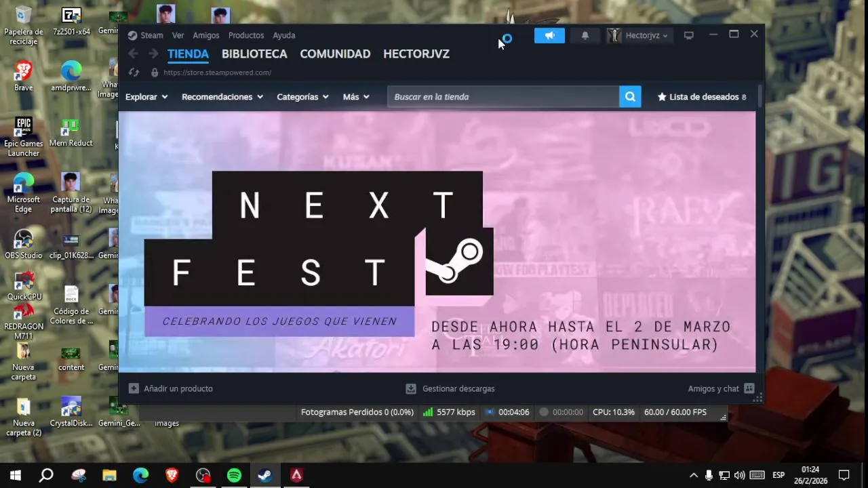Open OBS Studio desktop shortcut
This screenshot has width=868, height=488.
coord(24,244)
